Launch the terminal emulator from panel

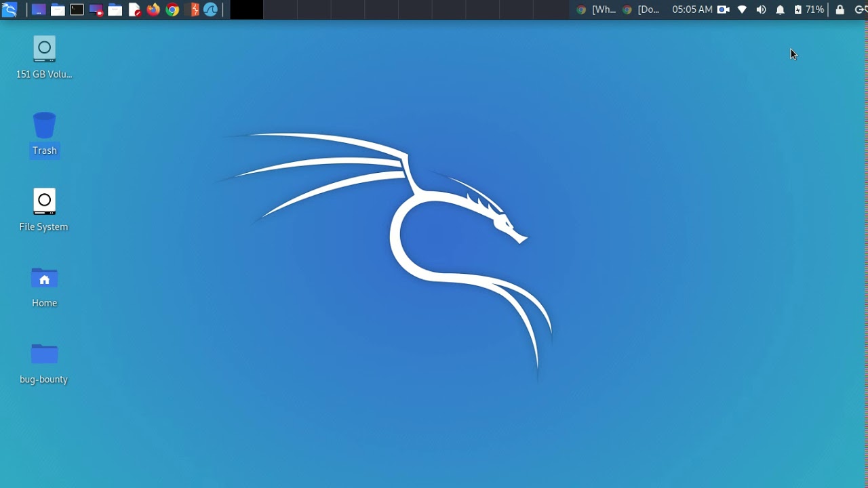pyautogui.click(x=77, y=9)
